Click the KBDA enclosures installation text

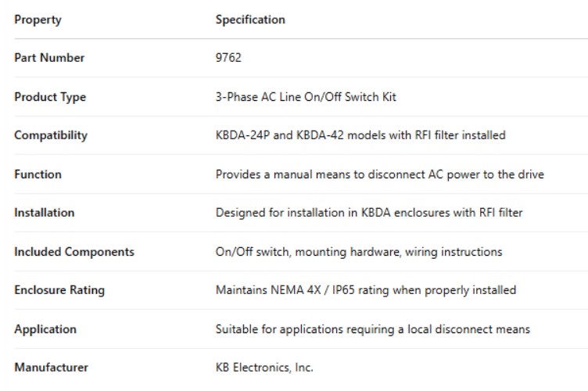369,213
